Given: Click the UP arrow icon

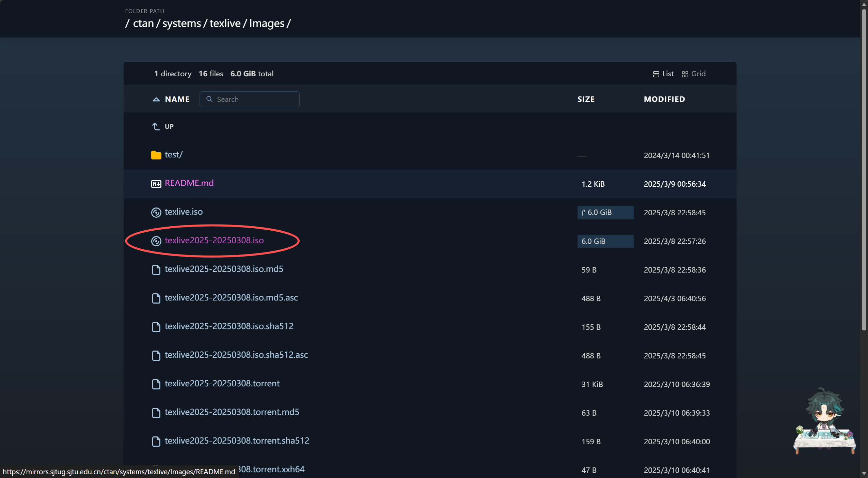Looking at the screenshot, I should pyautogui.click(x=156, y=126).
